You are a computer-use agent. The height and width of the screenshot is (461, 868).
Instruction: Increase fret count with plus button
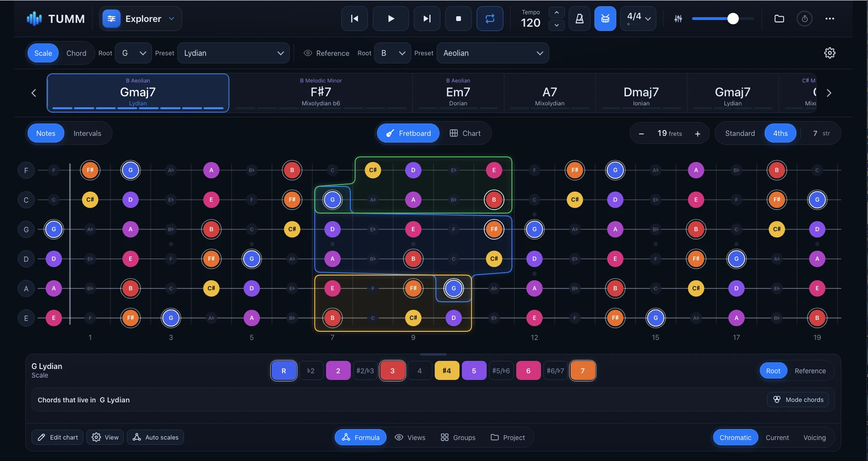tap(697, 133)
